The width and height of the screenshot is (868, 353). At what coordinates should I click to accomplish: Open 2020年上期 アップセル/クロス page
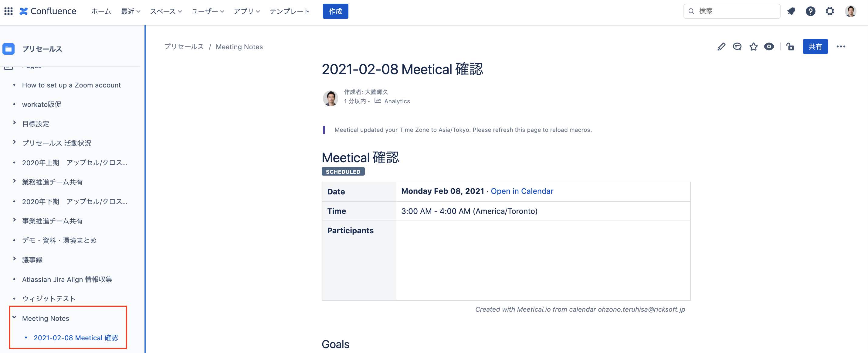pos(75,163)
